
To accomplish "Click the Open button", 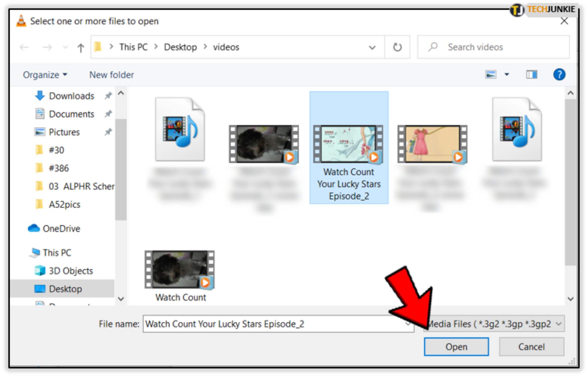I will 456,347.
